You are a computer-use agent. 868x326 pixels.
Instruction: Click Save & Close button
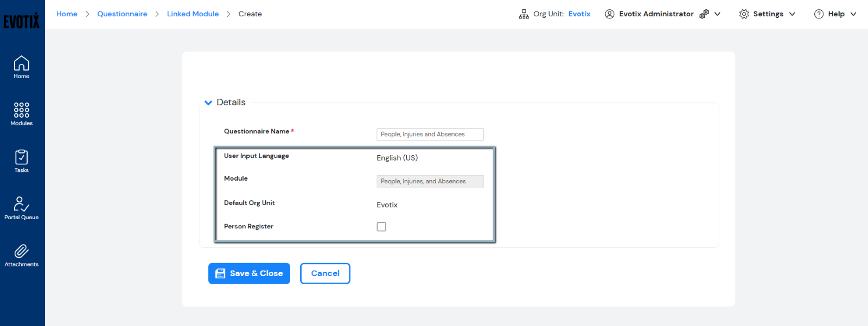[x=249, y=273]
